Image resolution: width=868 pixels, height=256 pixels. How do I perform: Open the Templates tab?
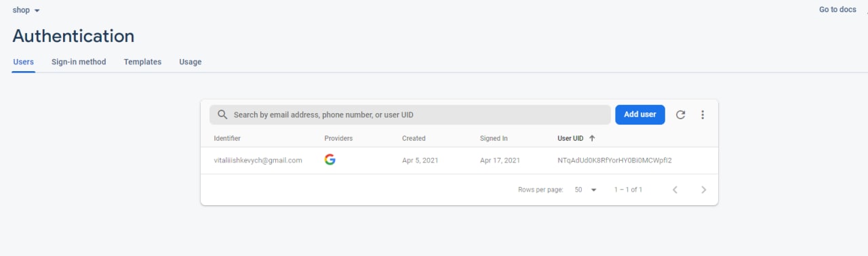click(x=142, y=62)
